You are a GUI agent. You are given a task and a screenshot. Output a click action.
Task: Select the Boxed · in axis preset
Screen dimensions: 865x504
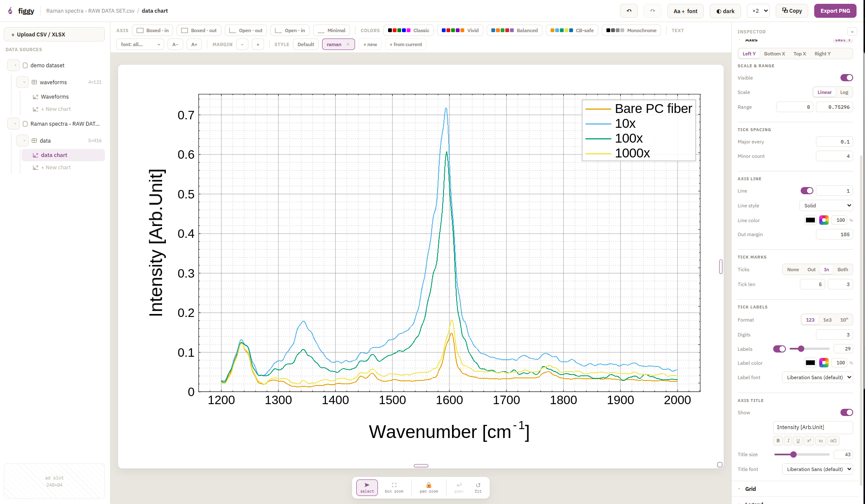point(153,30)
